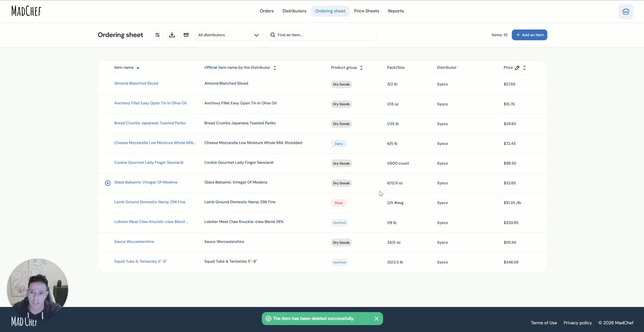Click the pencil edit icon beside Price

tap(517, 68)
